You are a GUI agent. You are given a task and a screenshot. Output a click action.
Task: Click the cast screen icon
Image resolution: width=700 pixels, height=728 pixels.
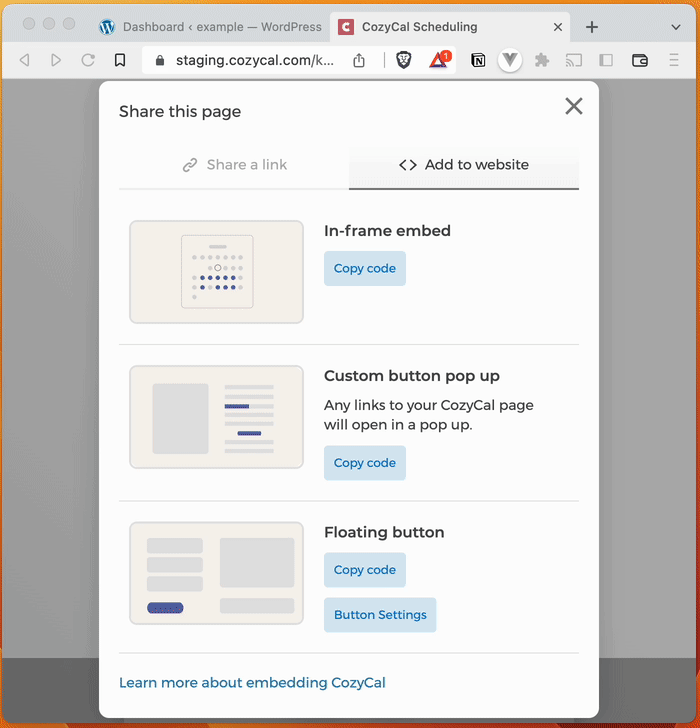pyautogui.click(x=574, y=60)
